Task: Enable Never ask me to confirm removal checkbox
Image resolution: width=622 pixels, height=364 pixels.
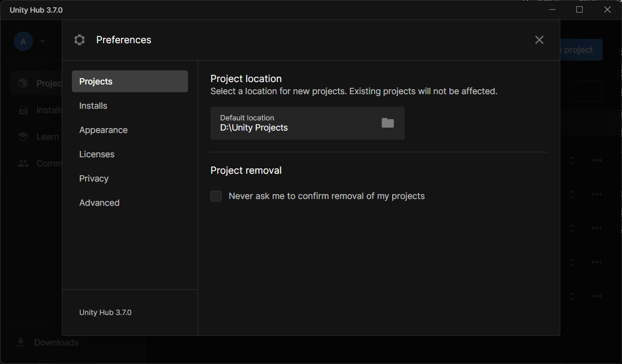Action: [x=216, y=196]
